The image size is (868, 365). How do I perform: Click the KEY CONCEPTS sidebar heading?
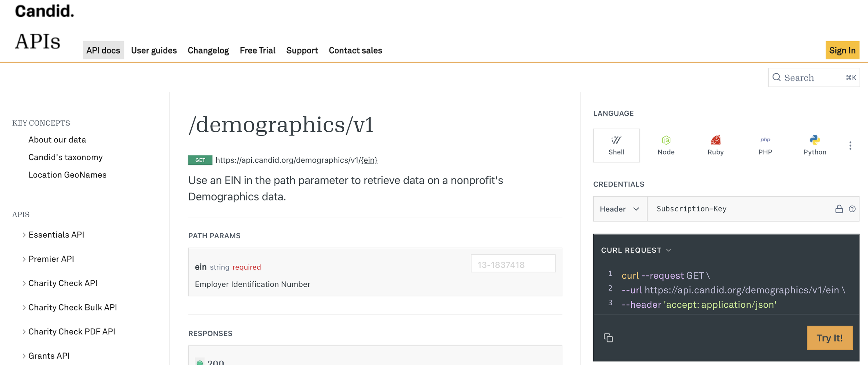tap(41, 123)
